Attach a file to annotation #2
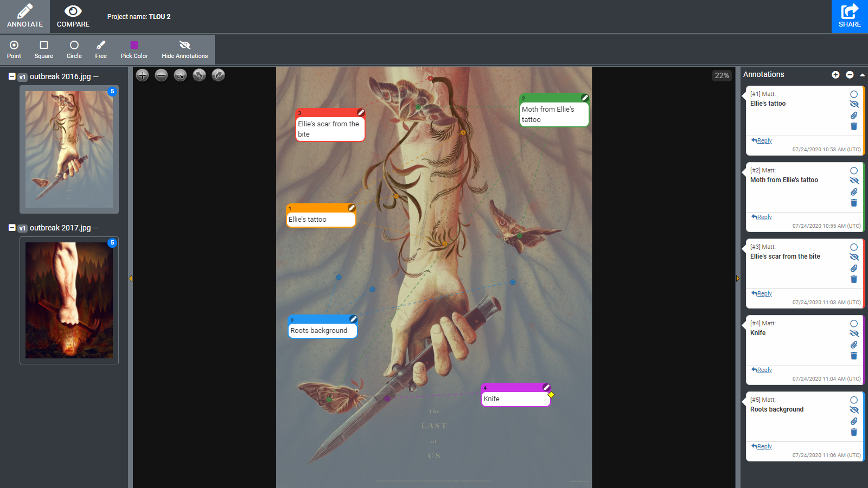Image resolution: width=868 pixels, height=488 pixels. click(854, 192)
